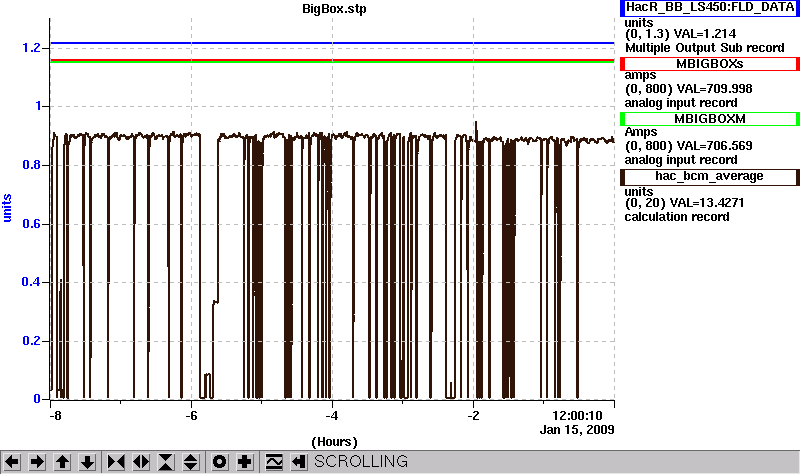
Task: Zoom in horizontally with the inward-facing triangles
Action: coord(116,462)
